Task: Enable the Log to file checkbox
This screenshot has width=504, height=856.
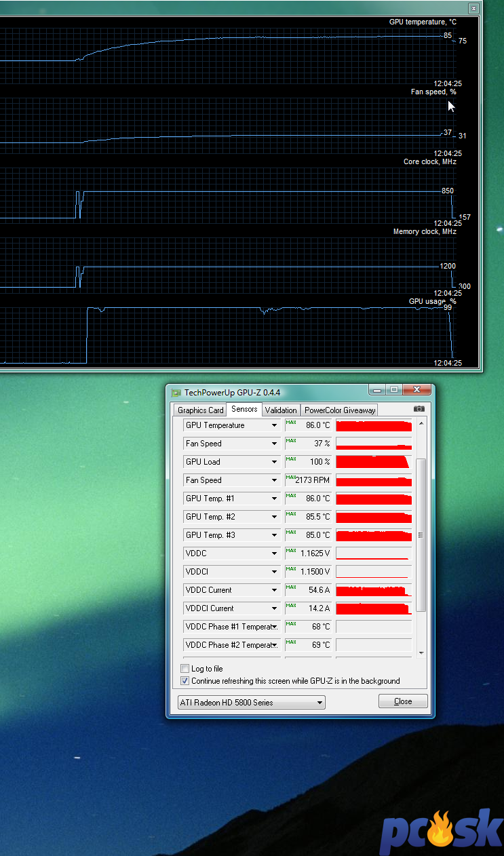Action: point(185,669)
